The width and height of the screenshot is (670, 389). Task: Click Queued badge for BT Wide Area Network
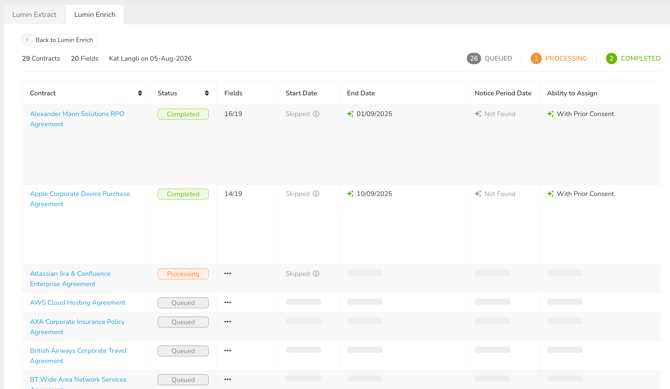pos(183,380)
